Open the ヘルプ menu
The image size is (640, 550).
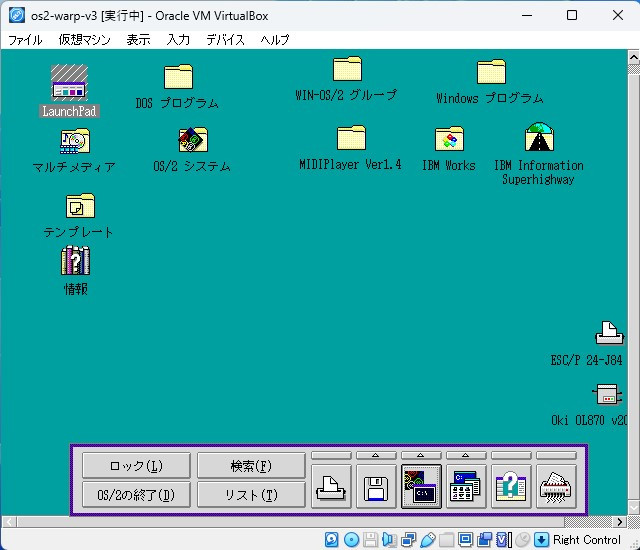[275, 40]
